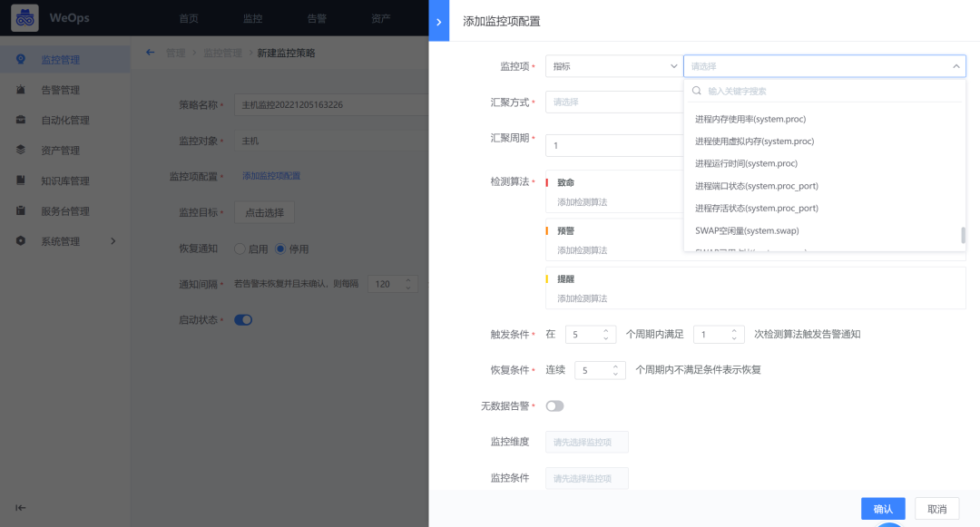The height and width of the screenshot is (527, 980).
Task: Select the 停用 radio for 恢复通知
Action: [x=280, y=249]
